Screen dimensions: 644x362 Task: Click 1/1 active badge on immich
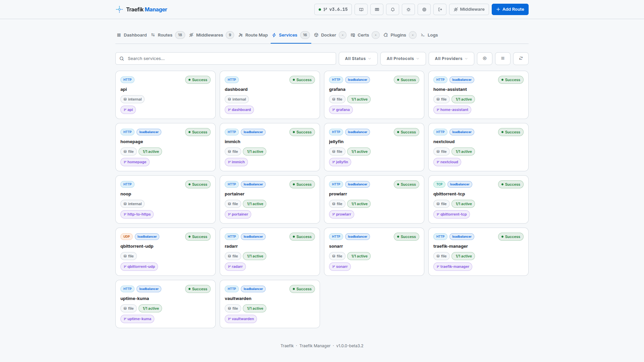point(255,152)
